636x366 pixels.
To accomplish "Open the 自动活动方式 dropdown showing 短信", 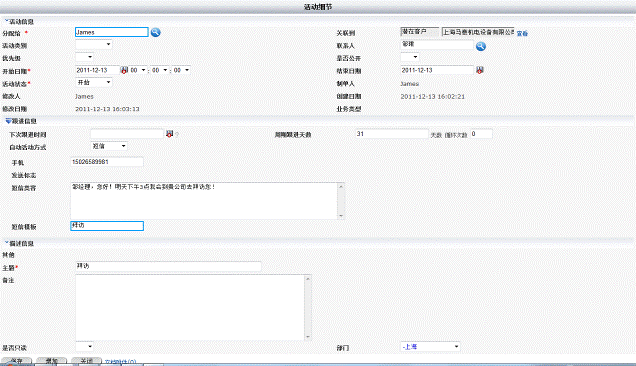I will (109, 146).
